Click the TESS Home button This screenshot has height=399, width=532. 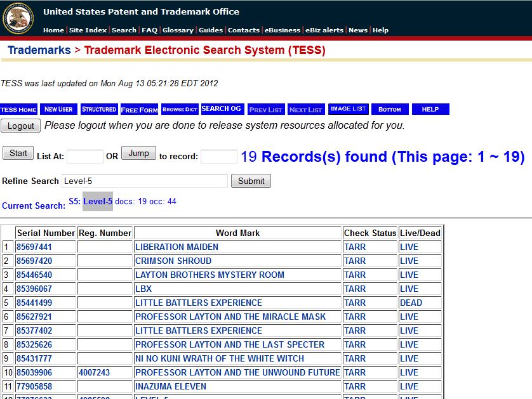click(18, 109)
